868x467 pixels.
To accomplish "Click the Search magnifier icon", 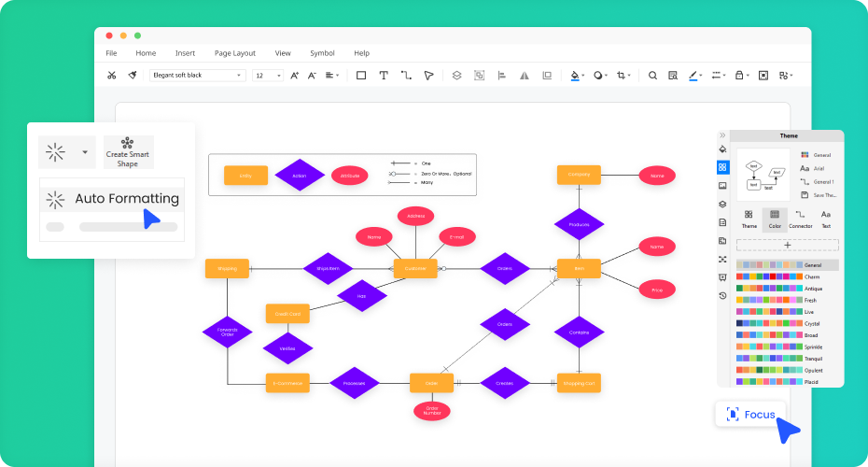I will [x=652, y=76].
